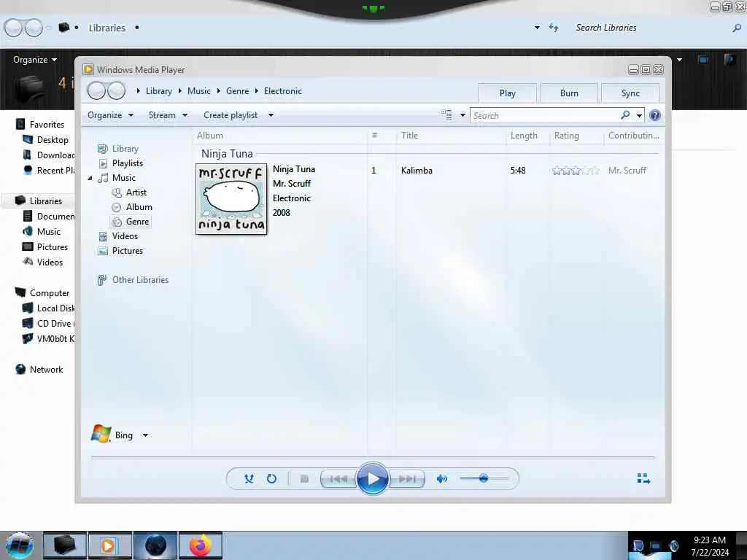Toggle repeat mode in the player
747x560 pixels.
271,478
